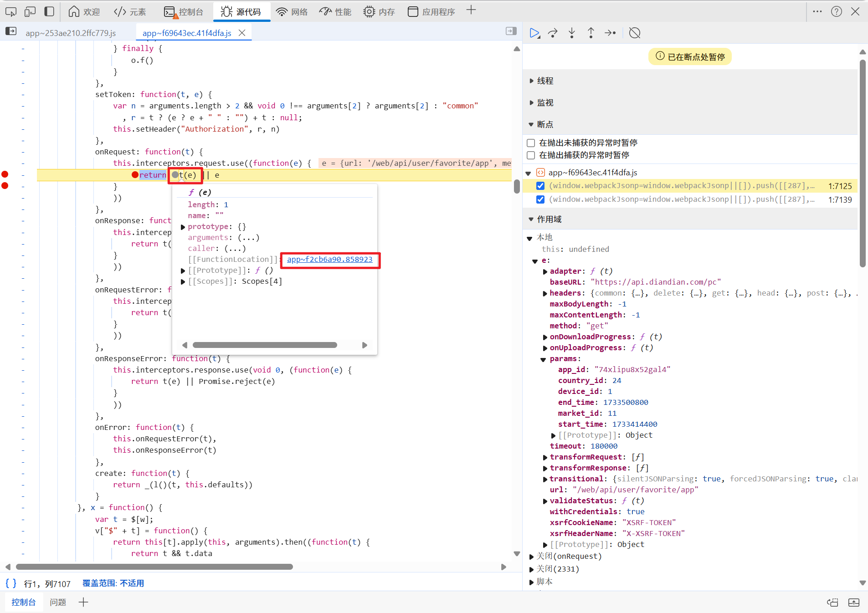Click the tooltip popup horizontal scrollbar
This screenshot has width=868, height=613.
coord(265,345)
